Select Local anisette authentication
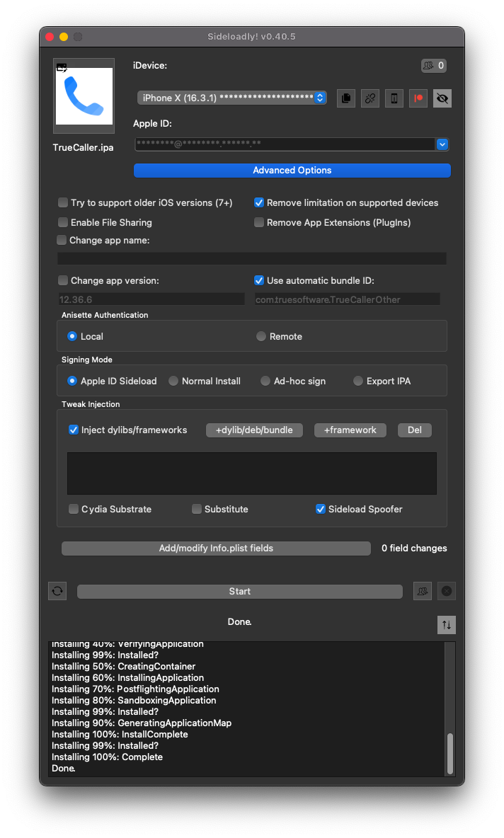This screenshot has height=838, width=504. [72, 336]
